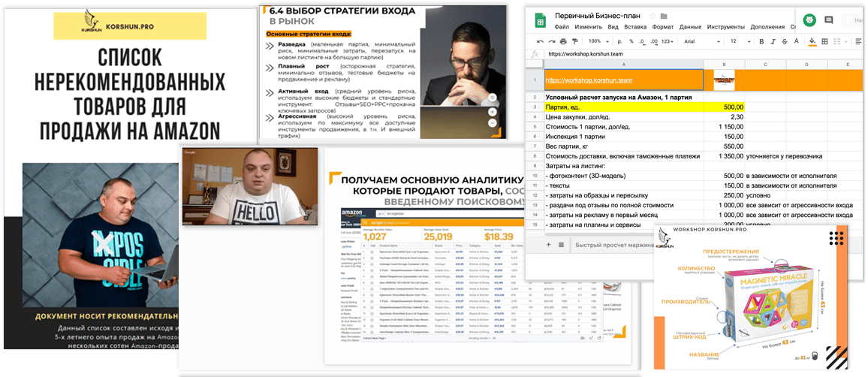This screenshot has height=377, width=868.
Task: Open the Данные menu
Action: (x=690, y=26)
